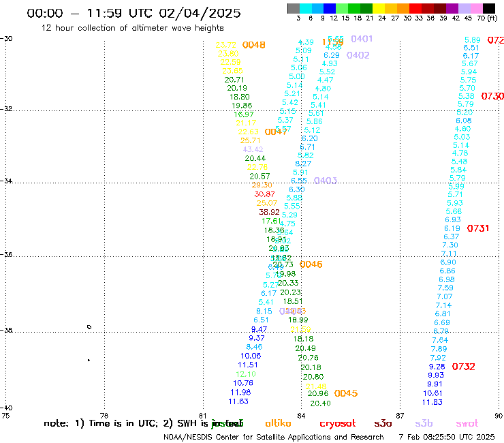Click the wave height value 20.76
This screenshot has width=504, height=443.
tap(308, 358)
